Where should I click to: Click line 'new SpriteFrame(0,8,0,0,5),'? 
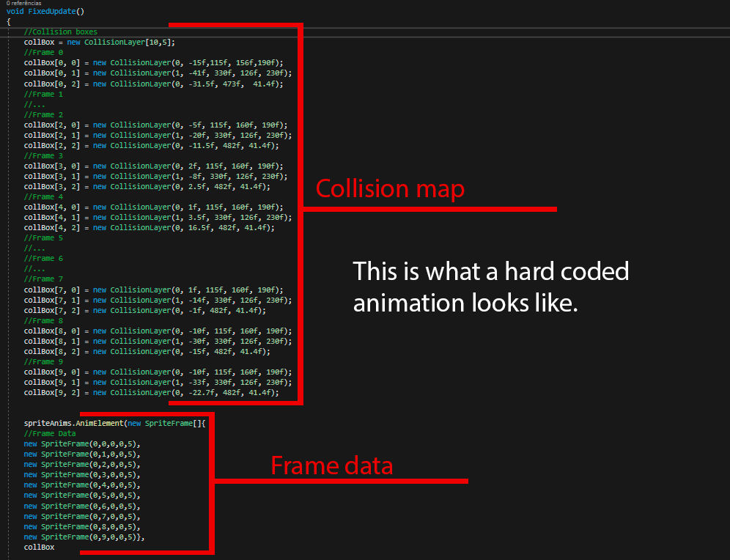pos(82,526)
